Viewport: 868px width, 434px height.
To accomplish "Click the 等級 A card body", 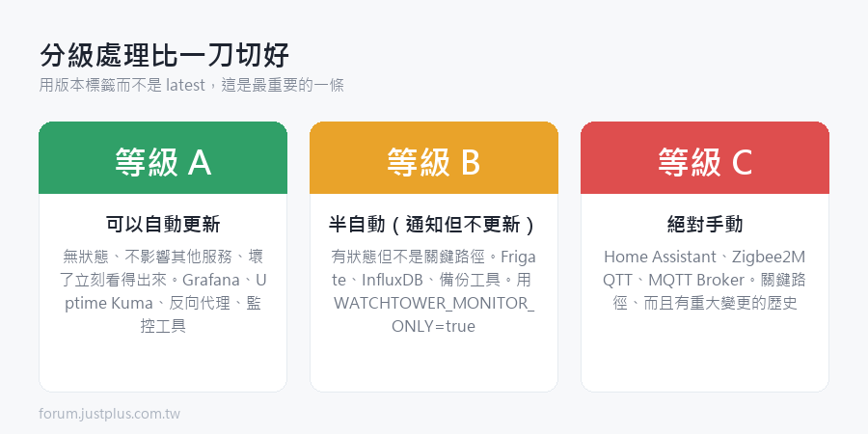I will pos(163,293).
